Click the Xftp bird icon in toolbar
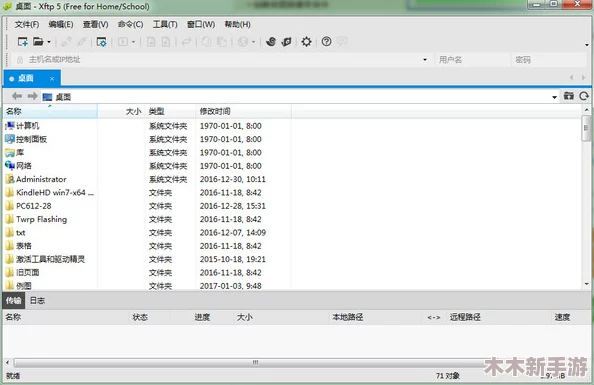The height and width of the screenshot is (385, 594). 286,42
